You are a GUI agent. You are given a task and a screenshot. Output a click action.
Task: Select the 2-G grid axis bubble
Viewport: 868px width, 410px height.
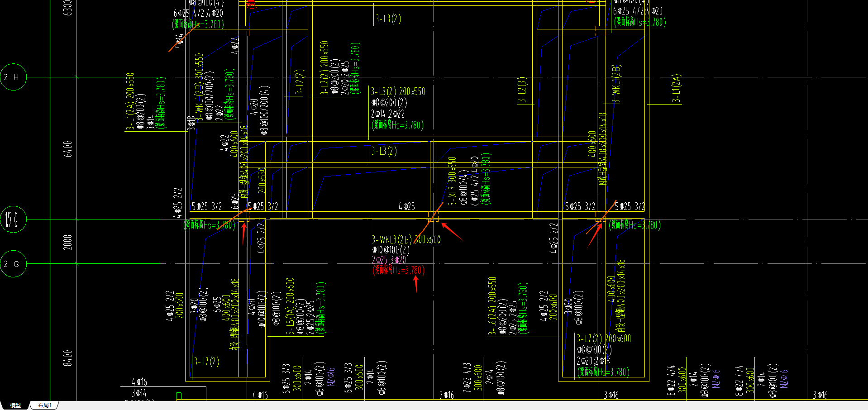(x=13, y=264)
